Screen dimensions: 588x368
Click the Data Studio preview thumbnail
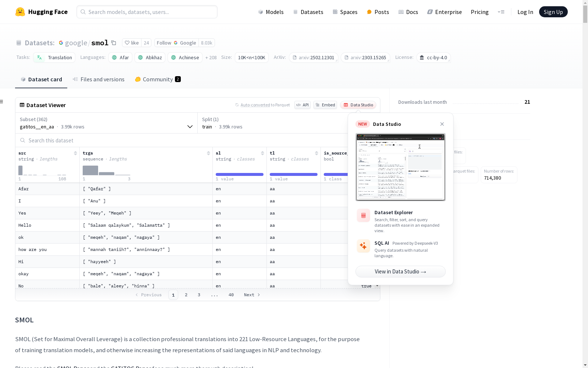[x=401, y=167]
